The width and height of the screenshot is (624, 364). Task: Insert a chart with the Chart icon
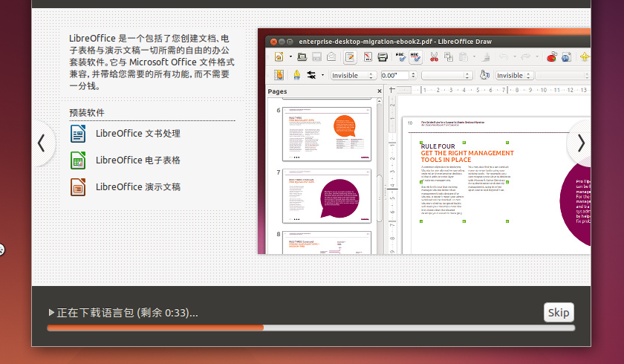(x=551, y=57)
